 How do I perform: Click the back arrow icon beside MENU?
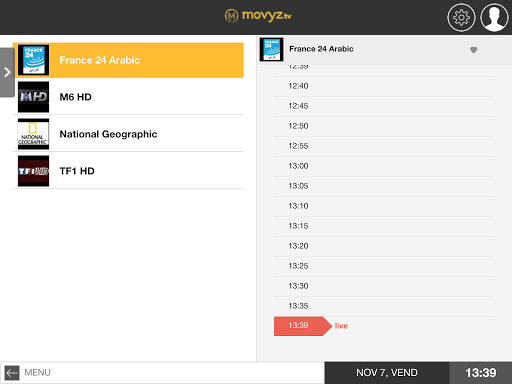pos(12,373)
